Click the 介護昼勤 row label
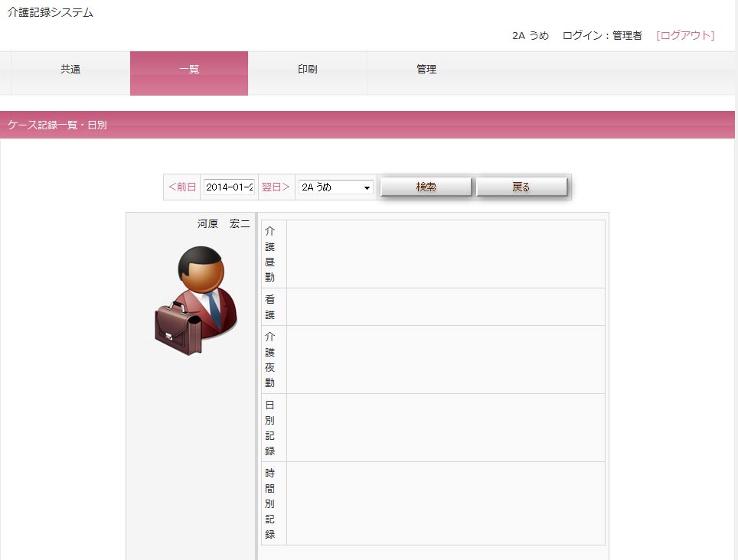 270,254
